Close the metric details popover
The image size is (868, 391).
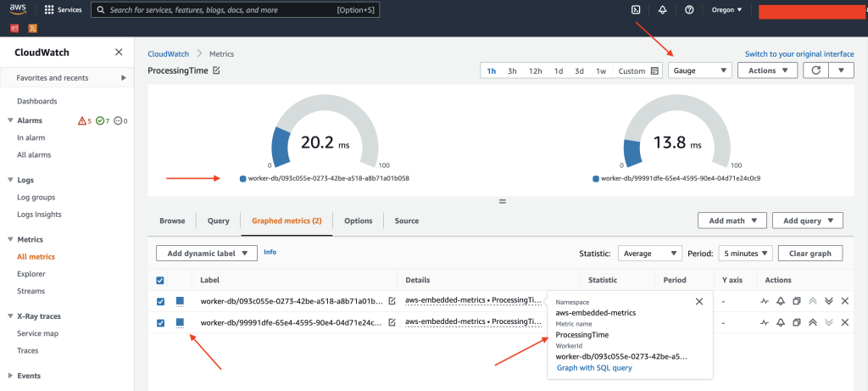tap(699, 301)
